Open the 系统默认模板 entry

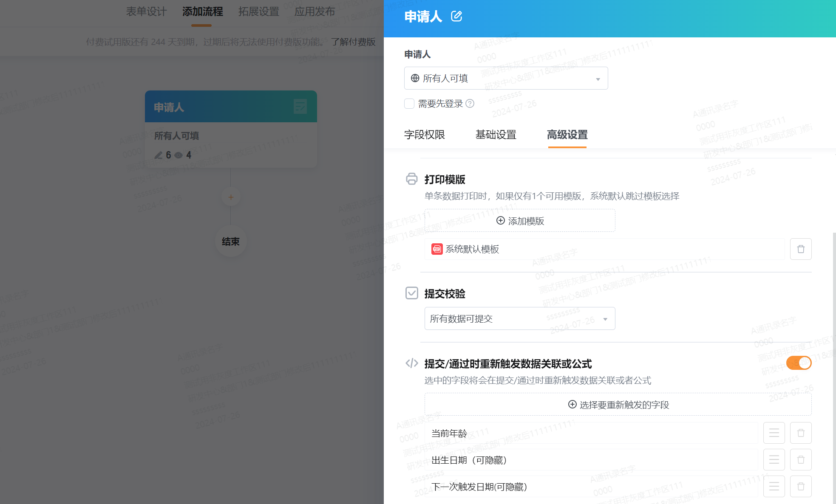click(x=604, y=249)
